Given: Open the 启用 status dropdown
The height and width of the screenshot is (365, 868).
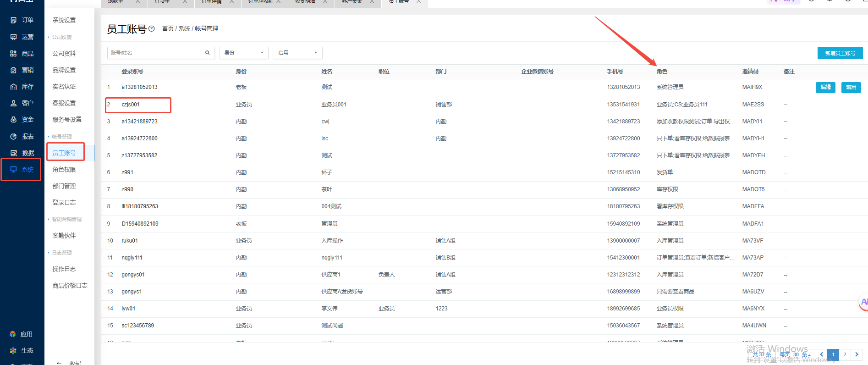Looking at the screenshot, I should click(297, 53).
